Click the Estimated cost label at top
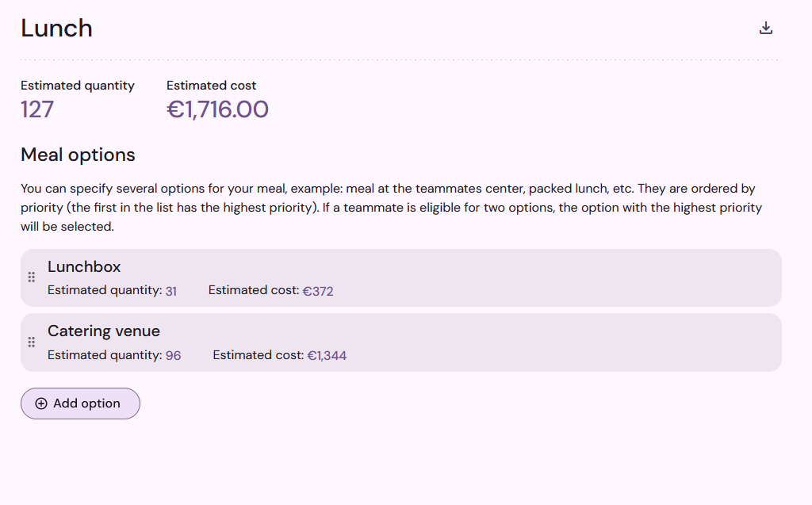 click(x=211, y=86)
